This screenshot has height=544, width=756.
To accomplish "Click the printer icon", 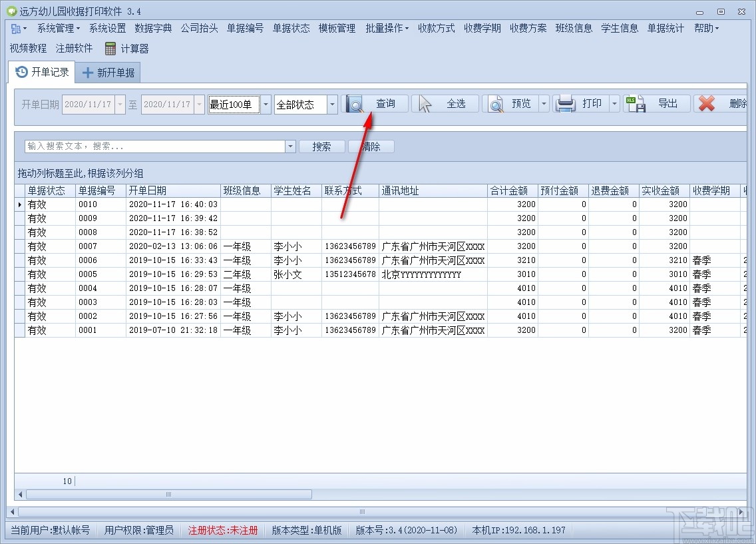I will tap(566, 104).
